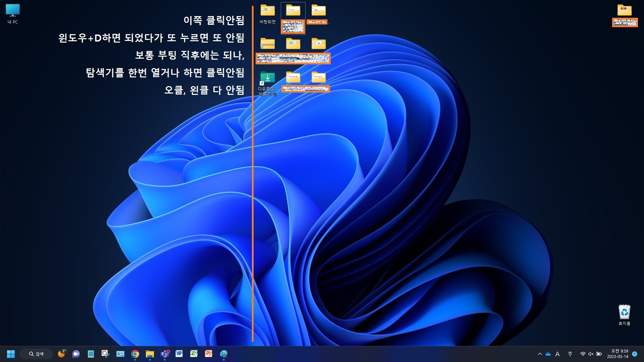Open the Windows Start menu

(11, 354)
